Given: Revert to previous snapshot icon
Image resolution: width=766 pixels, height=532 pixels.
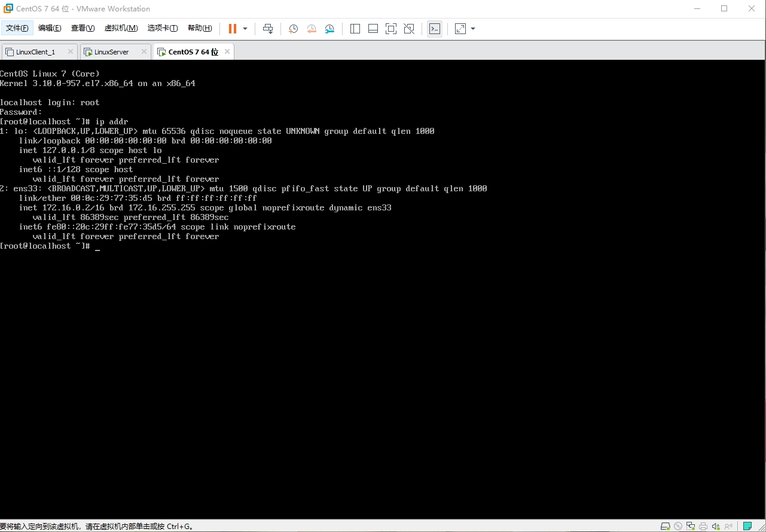Looking at the screenshot, I should click(312, 29).
